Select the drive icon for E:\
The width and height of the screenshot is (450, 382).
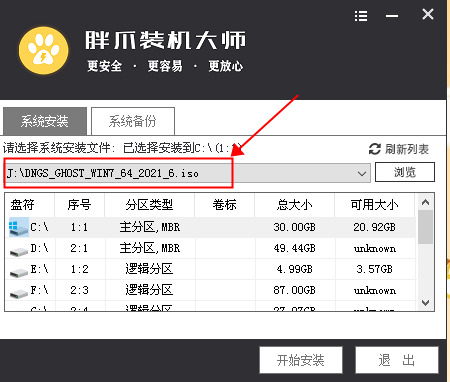click(19, 272)
